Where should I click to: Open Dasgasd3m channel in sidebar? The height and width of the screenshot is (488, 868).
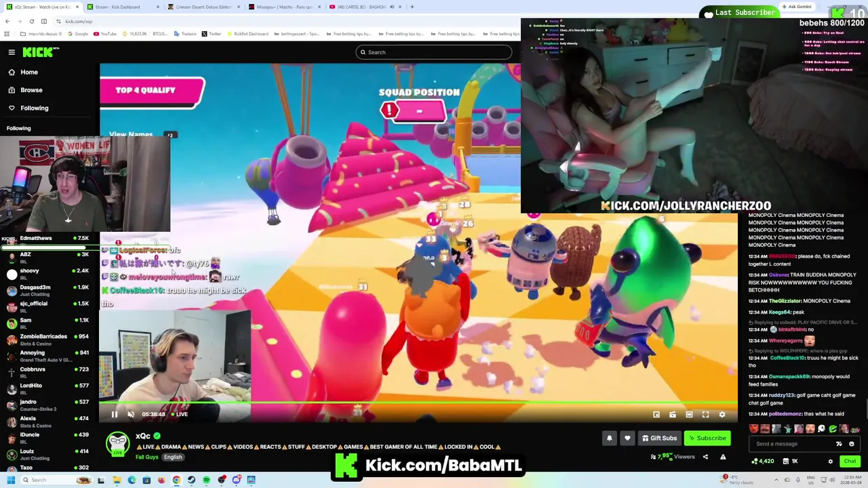coord(47,290)
